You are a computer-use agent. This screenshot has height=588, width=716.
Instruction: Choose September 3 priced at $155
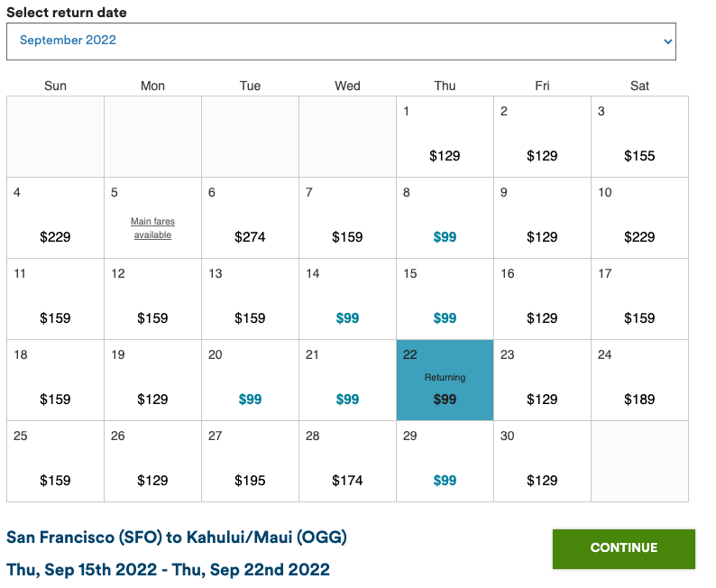pos(639,137)
